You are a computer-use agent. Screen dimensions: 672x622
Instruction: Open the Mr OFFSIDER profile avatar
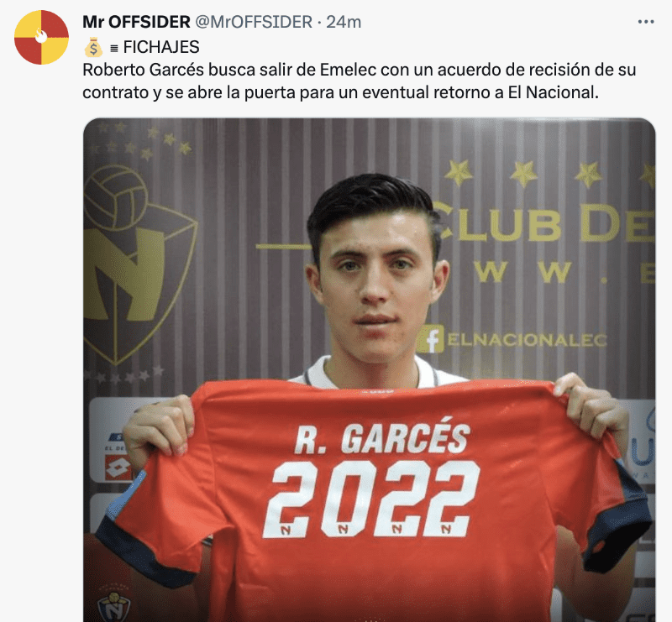(41, 37)
